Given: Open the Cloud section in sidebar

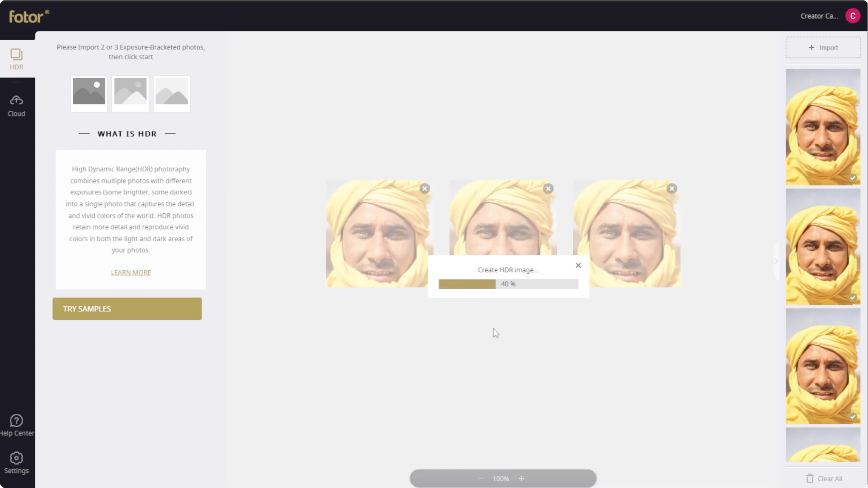Looking at the screenshot, I should 17,106.
